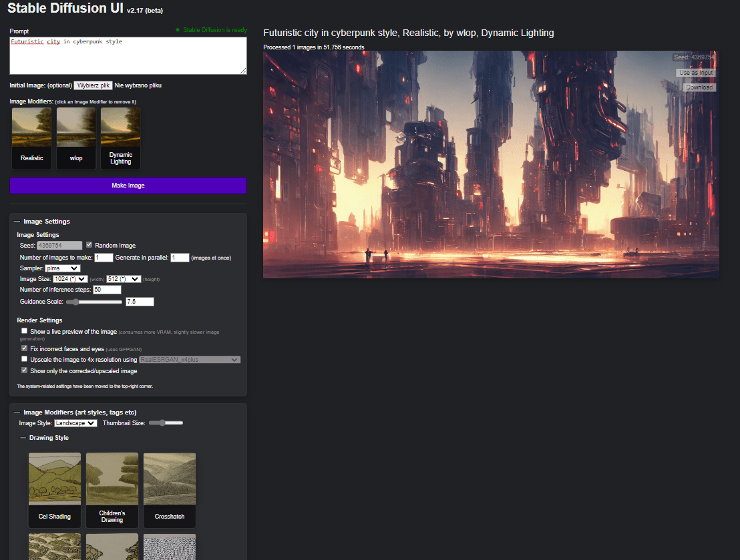Change Image Style from Landscape
Image resolution: width=740 pixels, height=560 pixels.
75,423
